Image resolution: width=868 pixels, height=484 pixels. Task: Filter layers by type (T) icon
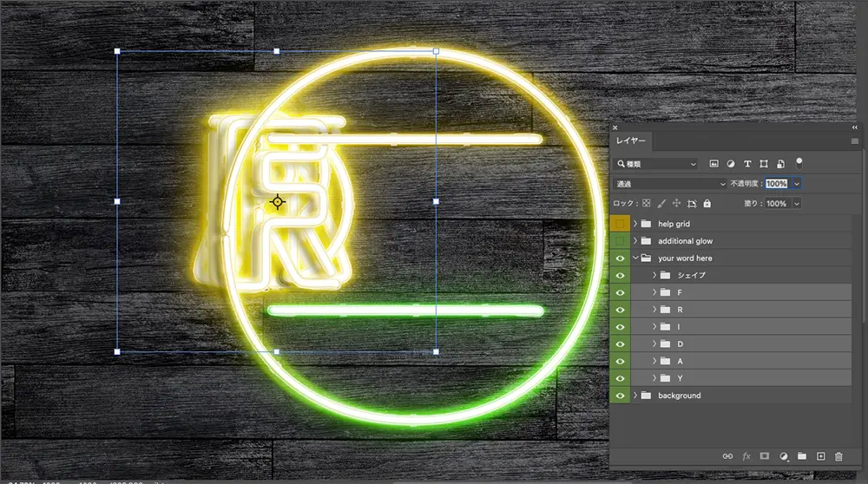tap(747, 164)
